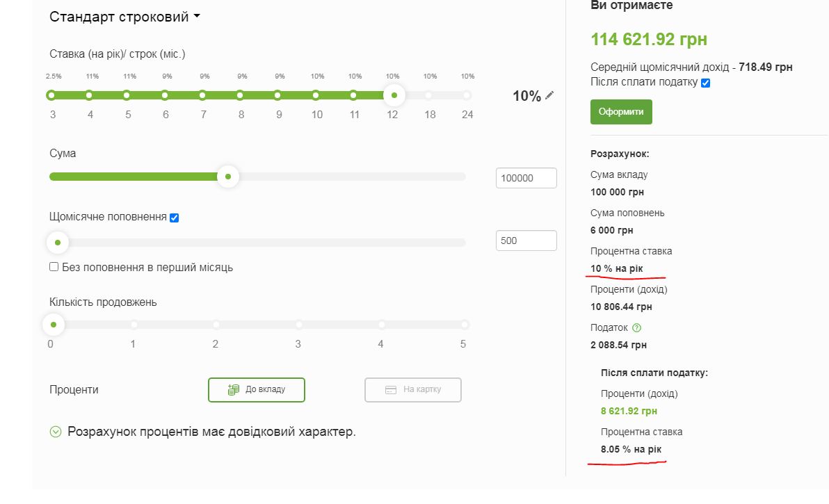
Task: Click the Сума slider handle
Action: 227,177
